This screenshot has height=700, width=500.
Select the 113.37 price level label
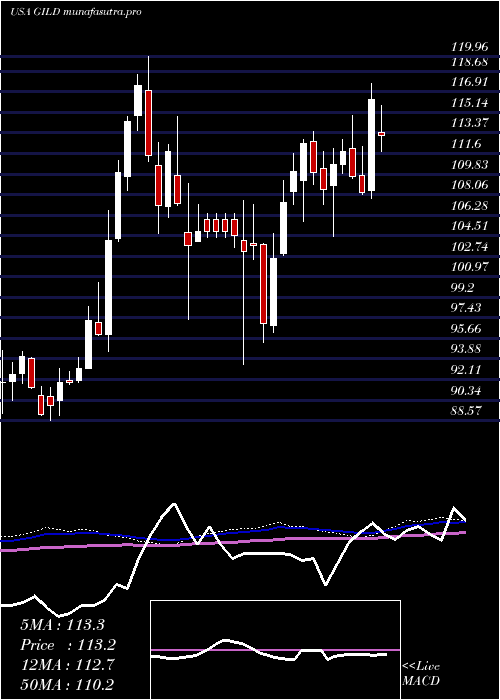(x=469, y=124)
